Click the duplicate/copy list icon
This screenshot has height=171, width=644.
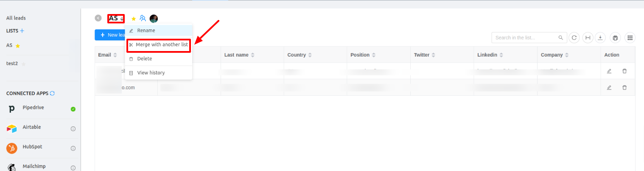(615, 37)
